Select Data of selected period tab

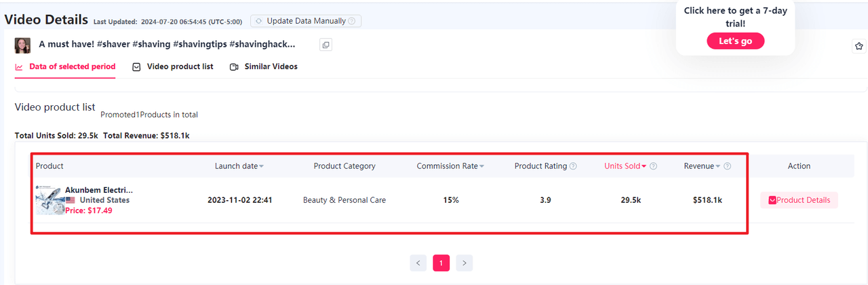[65, 66]
